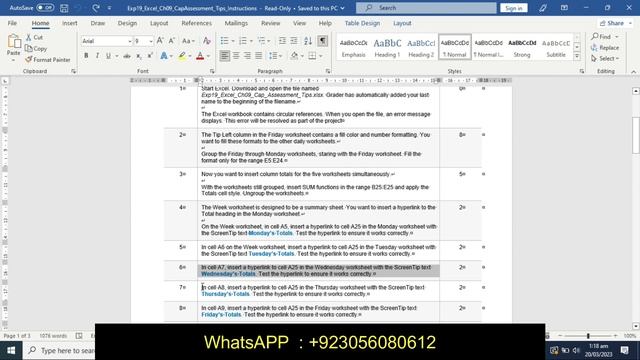Apply the Heading 1 style
The image size is (640, 360).
pos(387,47)
